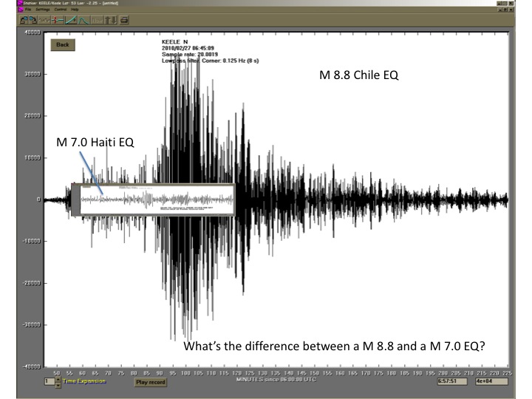Viewport: 532px width, 399px height.
Task: Click the Back button on the plot
Action: click(63, 45)
